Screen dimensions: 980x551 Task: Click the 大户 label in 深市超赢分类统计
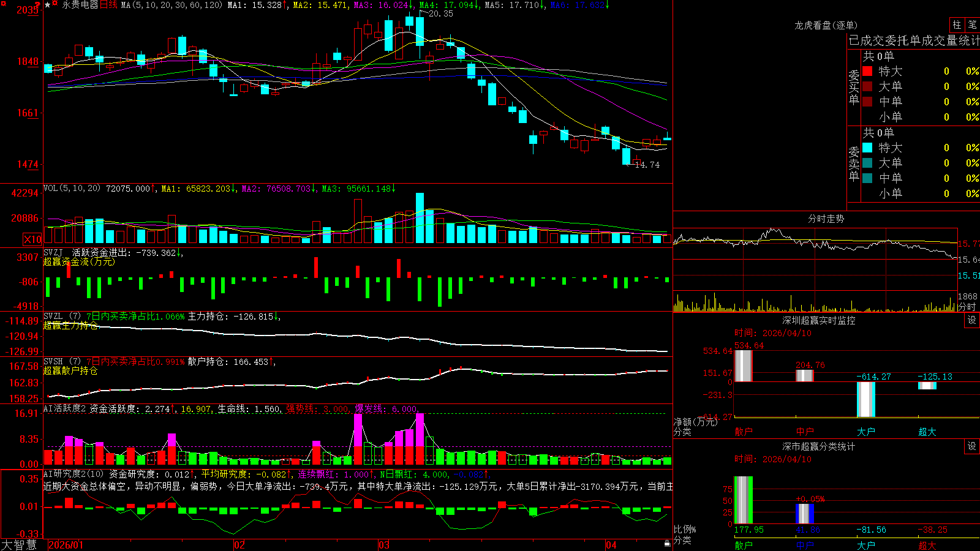866,545
